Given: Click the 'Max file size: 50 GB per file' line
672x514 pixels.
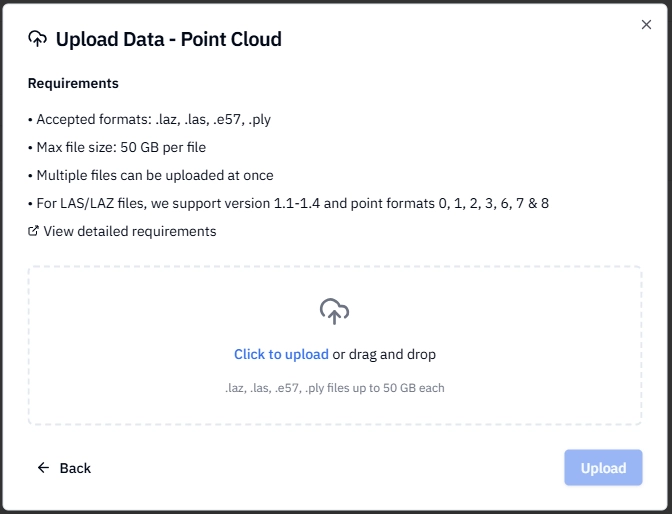Looking at the screenshot, I should (117, 147).
